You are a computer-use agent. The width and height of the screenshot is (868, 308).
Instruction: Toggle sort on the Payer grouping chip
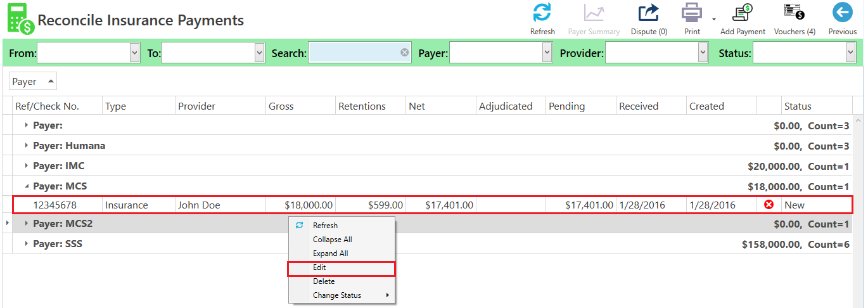[33, 82]
